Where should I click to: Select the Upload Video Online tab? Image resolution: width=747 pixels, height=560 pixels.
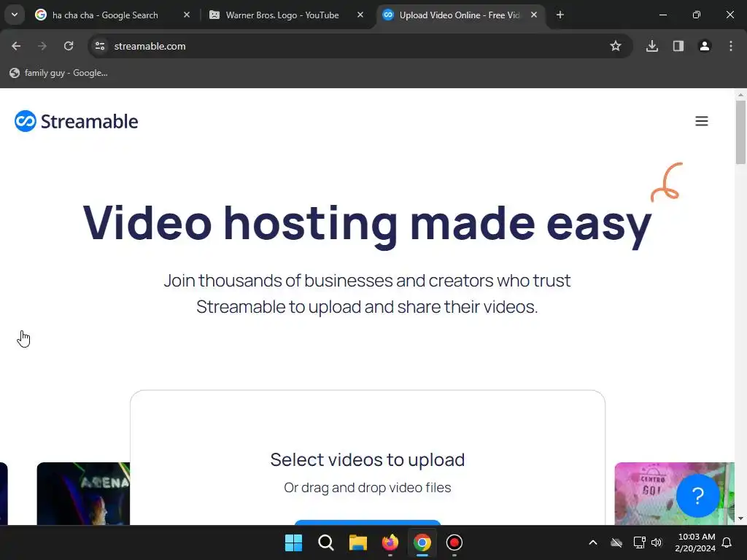[x=460, y=15]
